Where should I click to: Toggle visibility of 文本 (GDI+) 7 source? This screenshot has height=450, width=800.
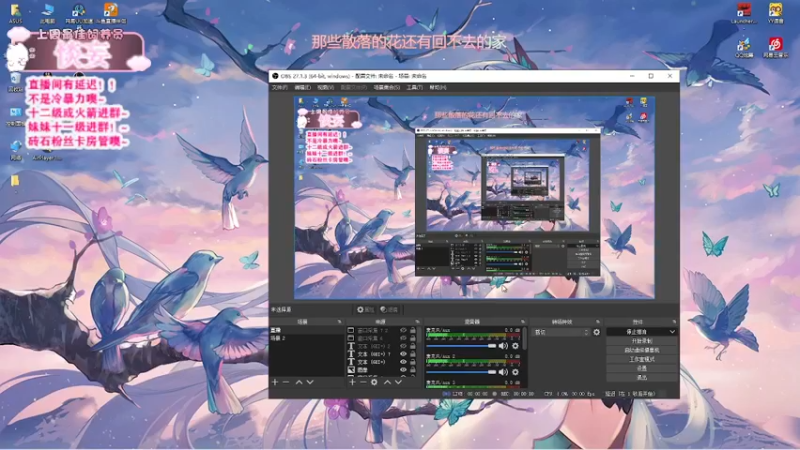click(403, 354)
